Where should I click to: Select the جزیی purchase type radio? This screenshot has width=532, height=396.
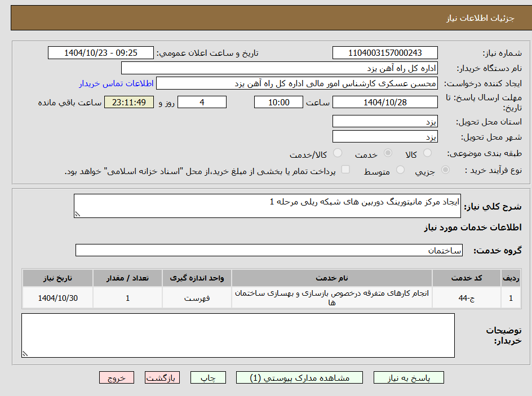[x=445, y=170]
